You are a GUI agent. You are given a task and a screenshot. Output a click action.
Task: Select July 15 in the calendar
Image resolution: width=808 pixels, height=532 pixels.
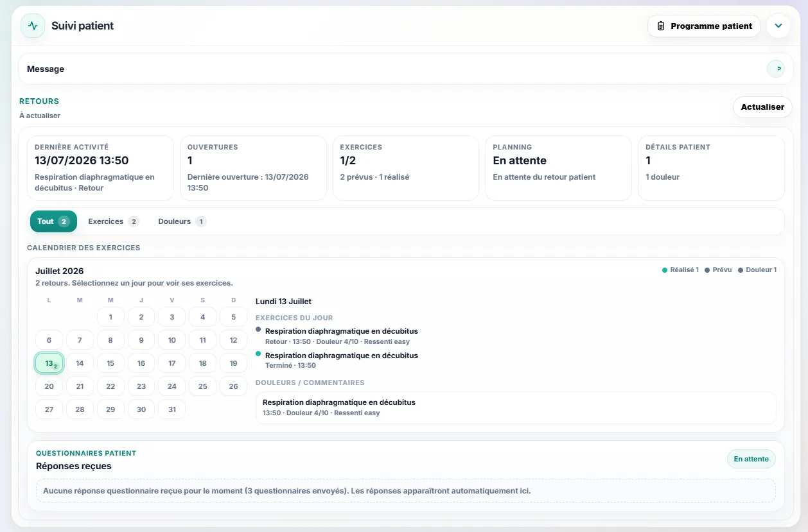[110, 363]
